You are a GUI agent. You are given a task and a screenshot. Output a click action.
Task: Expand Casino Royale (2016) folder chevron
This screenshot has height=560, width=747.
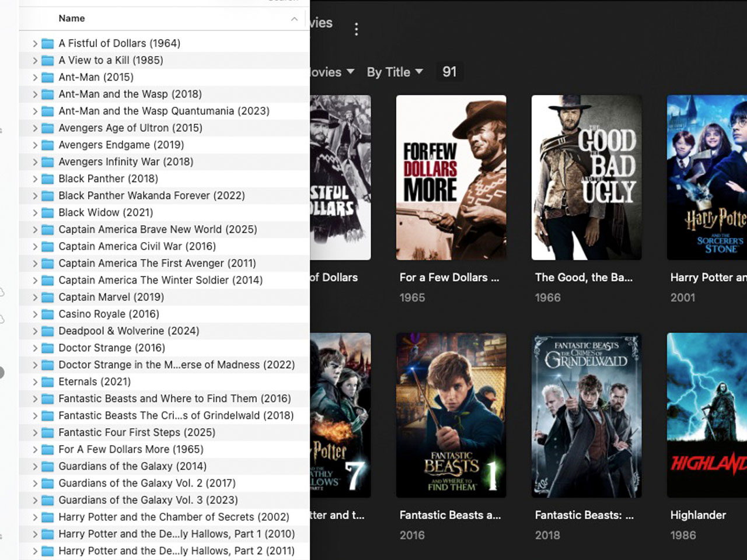tap(35, 314)
